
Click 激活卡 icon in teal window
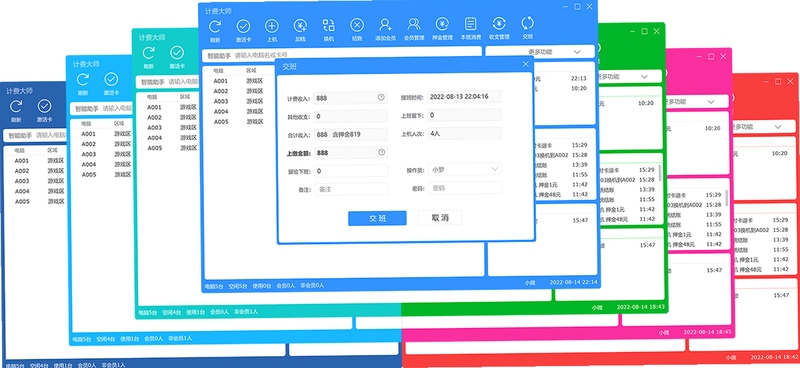tap(177, 52)
